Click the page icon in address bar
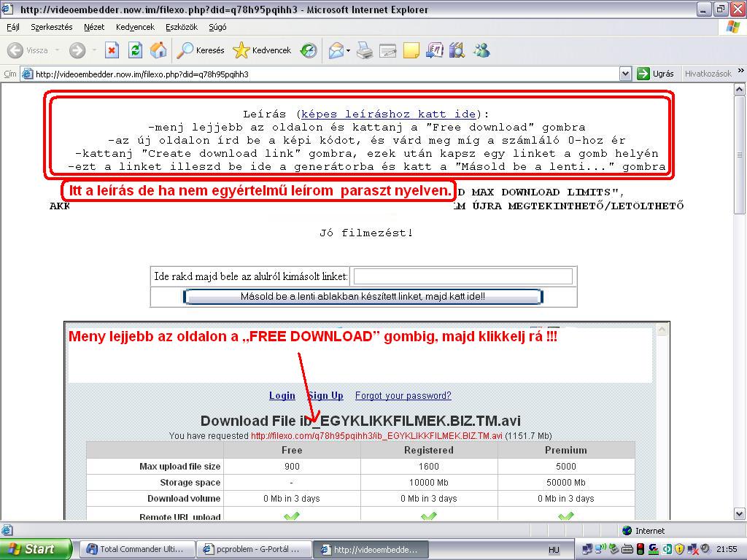The width and height of the screenshot is (747, 560). pyautogui.click(x=28, y=74)
